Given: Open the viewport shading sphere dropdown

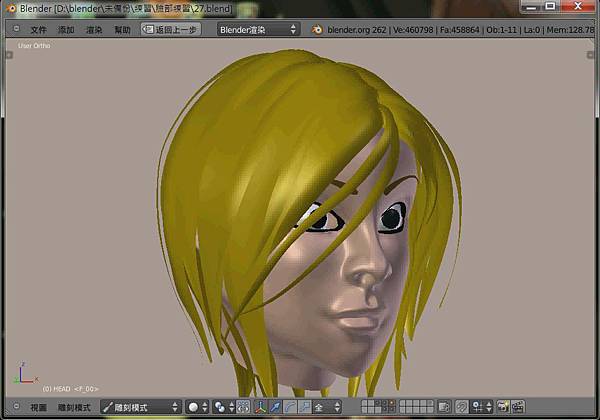Looking at the screenshot, I should tap(198, 407).
